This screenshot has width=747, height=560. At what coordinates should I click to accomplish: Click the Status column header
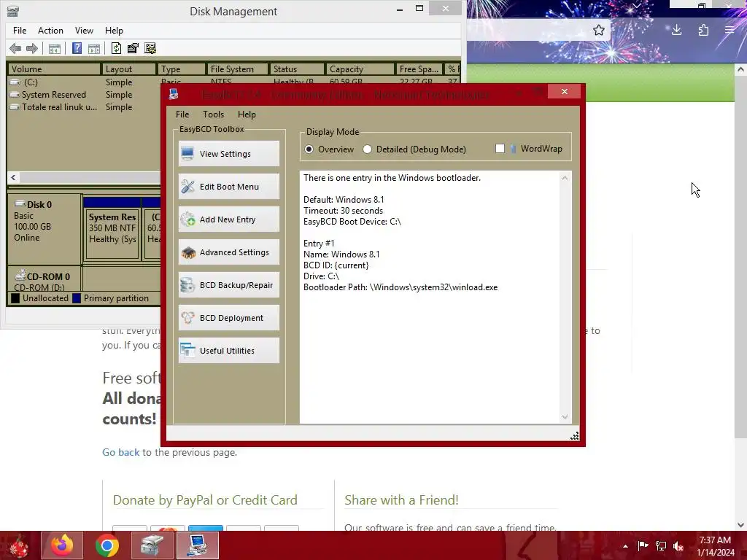(x=297, y=69)
